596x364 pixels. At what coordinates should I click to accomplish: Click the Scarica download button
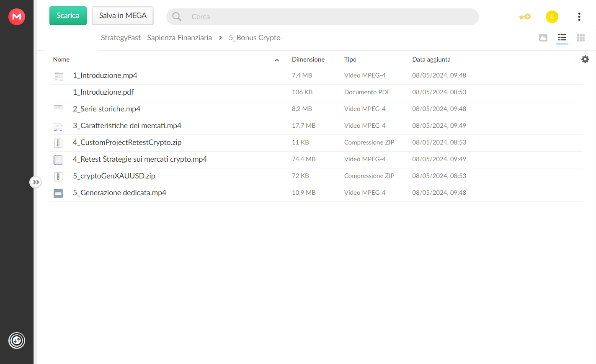68,15
